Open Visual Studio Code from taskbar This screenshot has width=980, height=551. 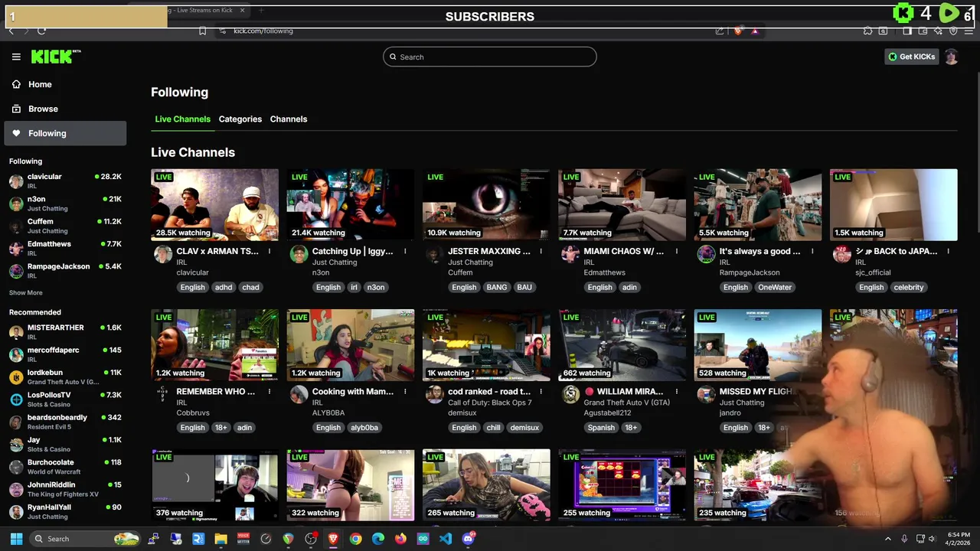(446, 539)
